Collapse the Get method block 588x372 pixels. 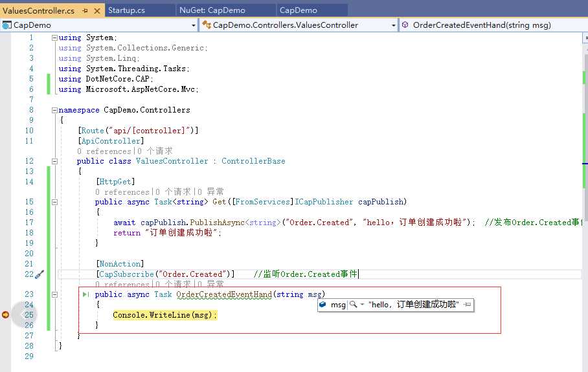pos(54,202)
